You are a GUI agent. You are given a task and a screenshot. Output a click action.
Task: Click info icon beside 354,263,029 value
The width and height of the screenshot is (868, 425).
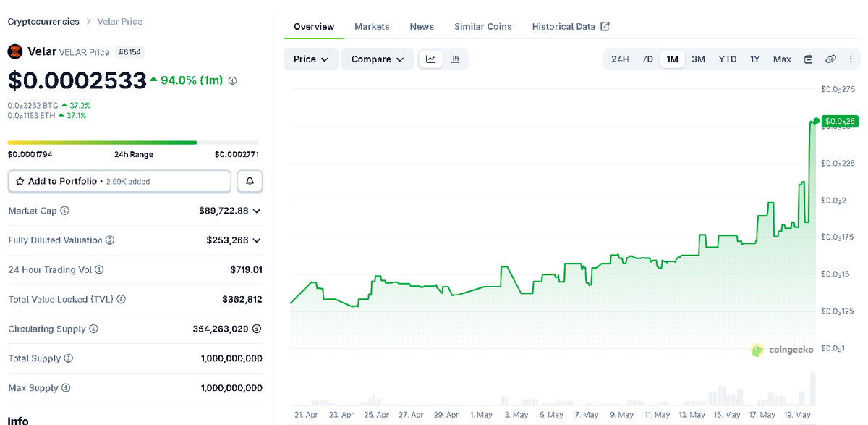coord(257,329)
